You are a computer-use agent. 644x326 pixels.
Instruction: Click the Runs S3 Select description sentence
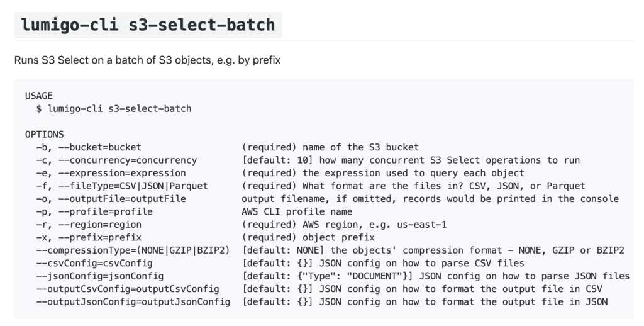[x=147, y=61]
